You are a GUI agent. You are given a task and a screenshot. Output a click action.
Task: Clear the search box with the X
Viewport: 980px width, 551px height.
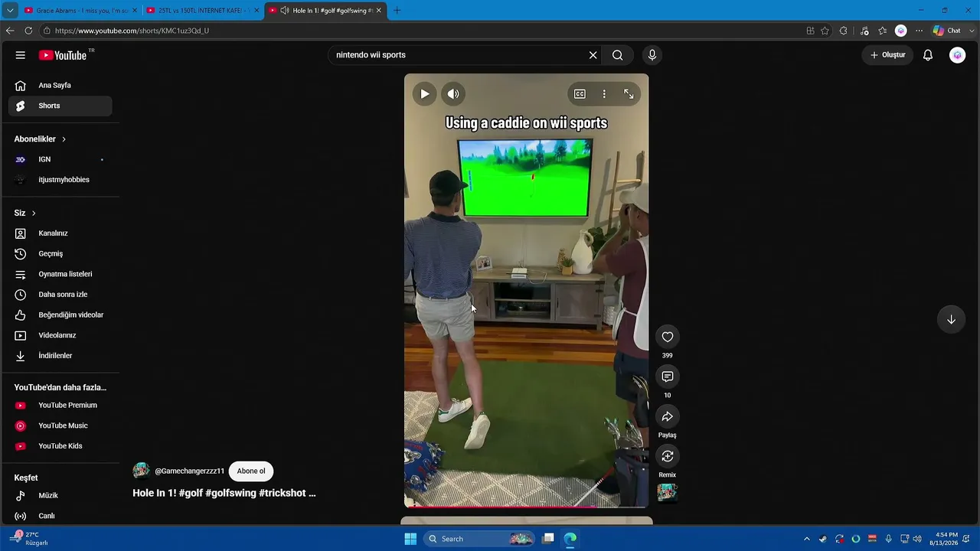click(593, 55)
